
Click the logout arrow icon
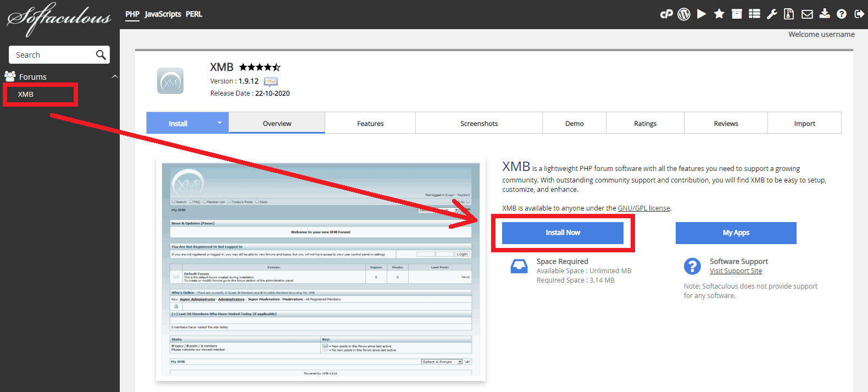tap(859, 14)
